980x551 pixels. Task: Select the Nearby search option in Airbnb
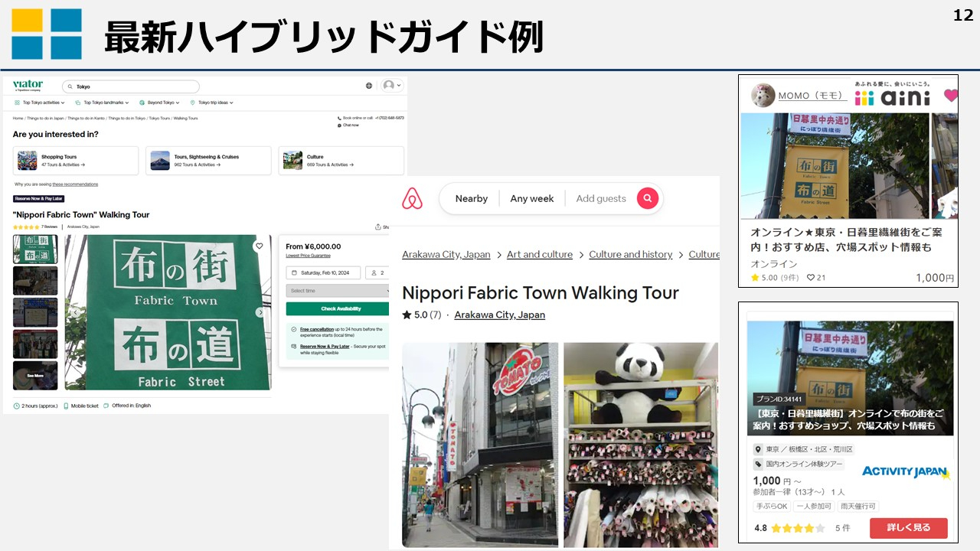(472, 199)
